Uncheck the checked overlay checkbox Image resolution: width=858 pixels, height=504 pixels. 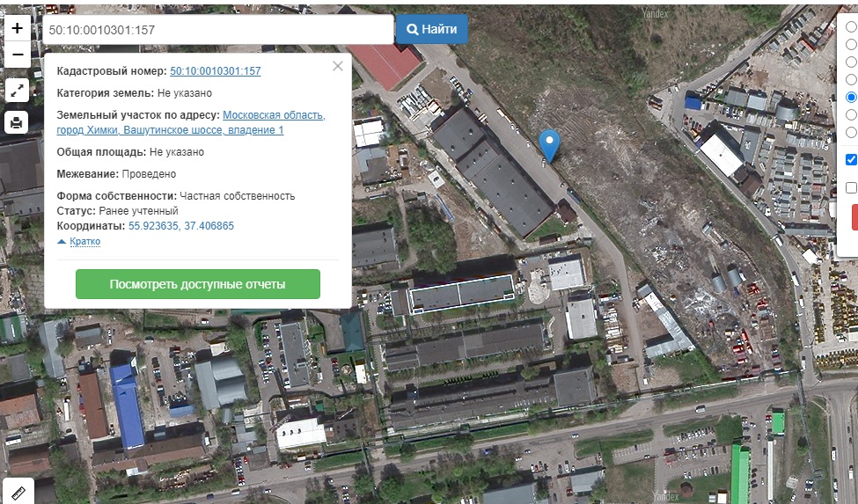851,160
